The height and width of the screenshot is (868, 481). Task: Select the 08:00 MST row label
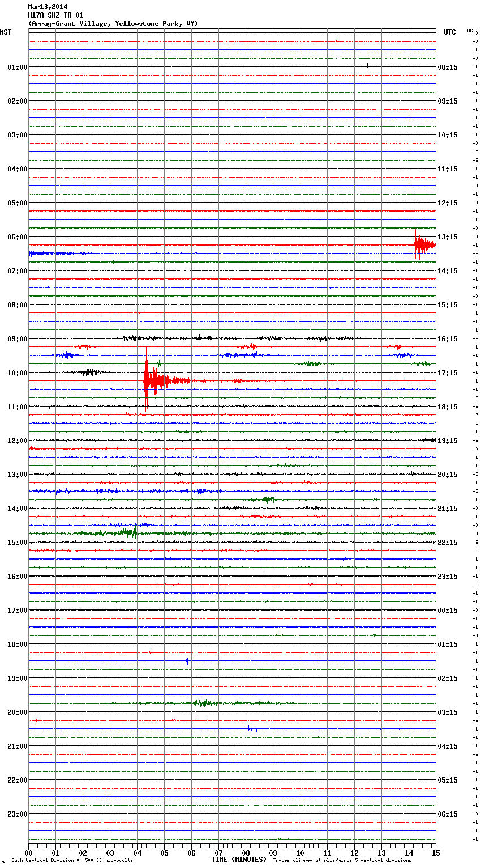coord(18,305)
